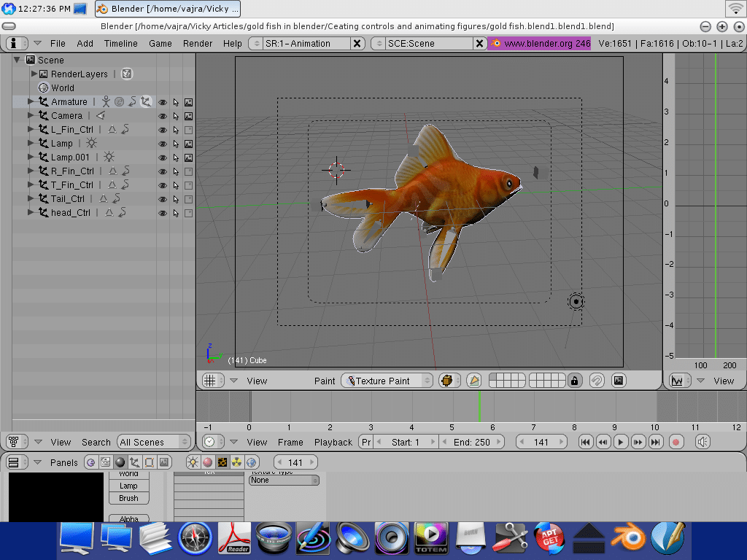Screen dimensions: 747x560
Task: Toggle renderability of Lamp.001
Action: (x=188, y=157)
